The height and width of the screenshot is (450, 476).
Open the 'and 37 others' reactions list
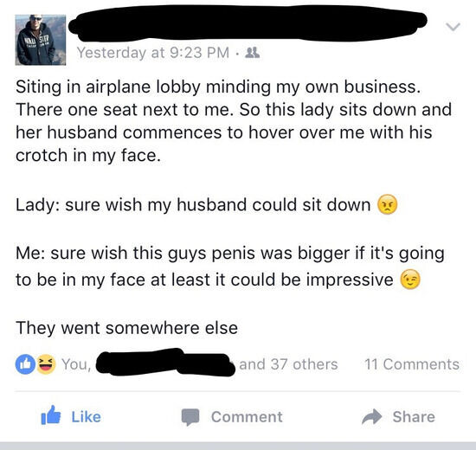(x=288, y=364)
